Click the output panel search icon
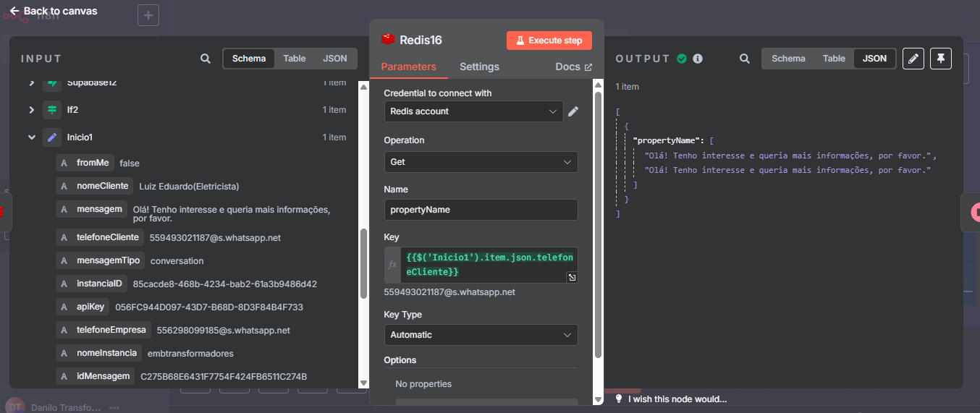The image size is (980, 413). pyautogui.click(x=744, y=59)
